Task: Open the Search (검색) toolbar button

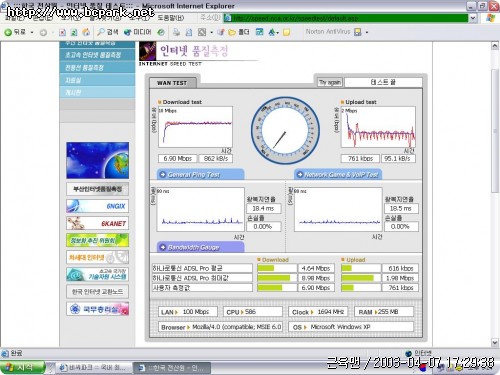Action: point(107,32)
